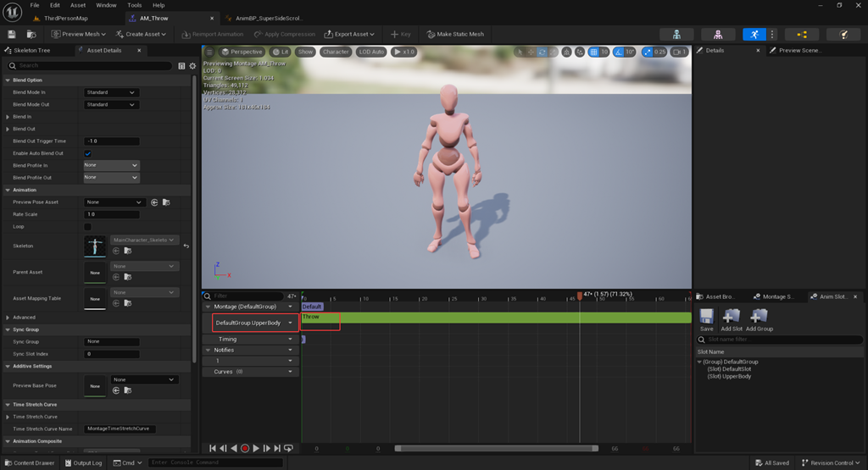The width and height of the screenshot is (868, 470).
Task: Browse to Preview Pose Asset in Content Browser
Action: pos(166,202)
